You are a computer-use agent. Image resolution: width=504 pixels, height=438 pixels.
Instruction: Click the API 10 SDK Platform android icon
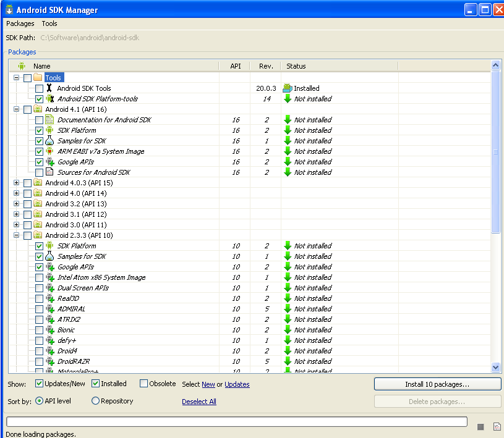coord(49,246)
